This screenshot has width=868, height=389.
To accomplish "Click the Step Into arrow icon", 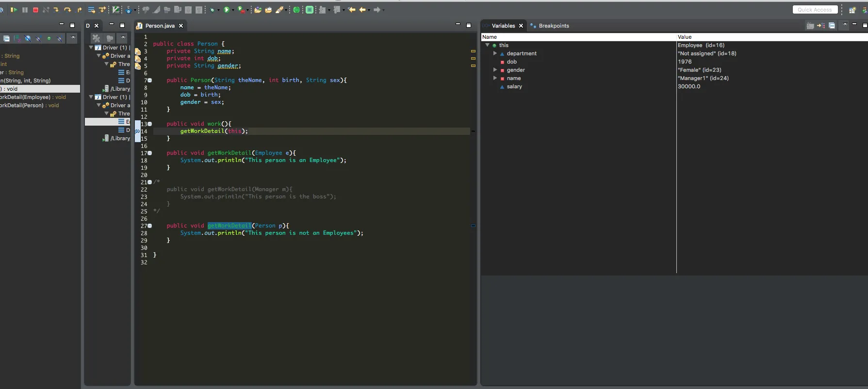I will point(56,10).
